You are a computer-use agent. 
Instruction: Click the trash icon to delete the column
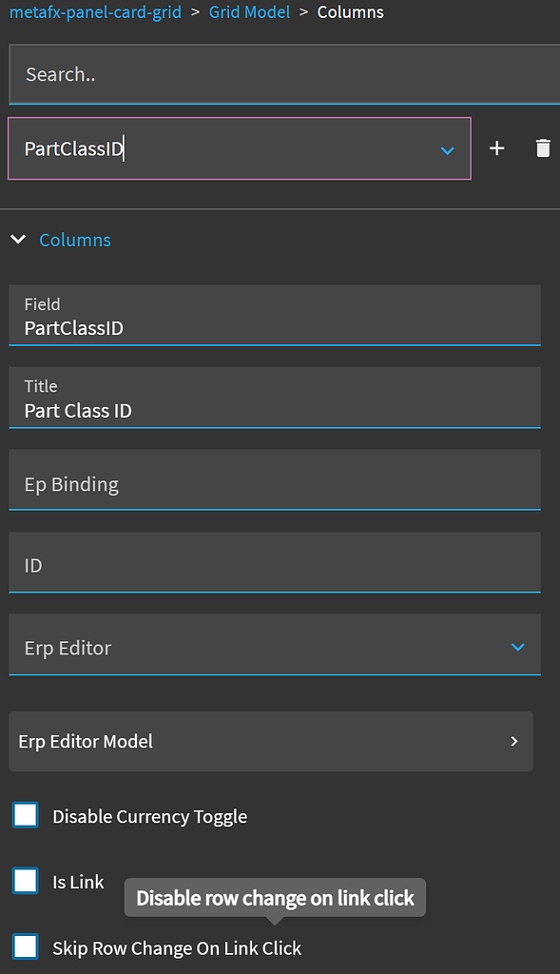(543, 148)
